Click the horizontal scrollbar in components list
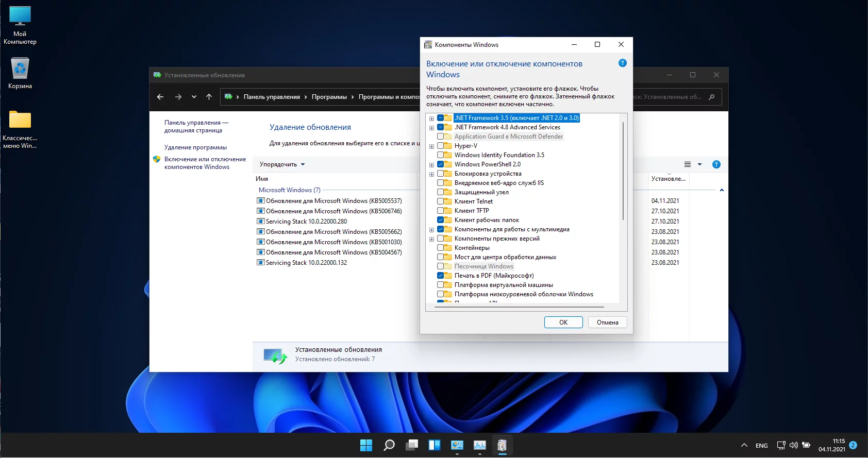This screenshot has height=458, width=868. coord(519,307)
